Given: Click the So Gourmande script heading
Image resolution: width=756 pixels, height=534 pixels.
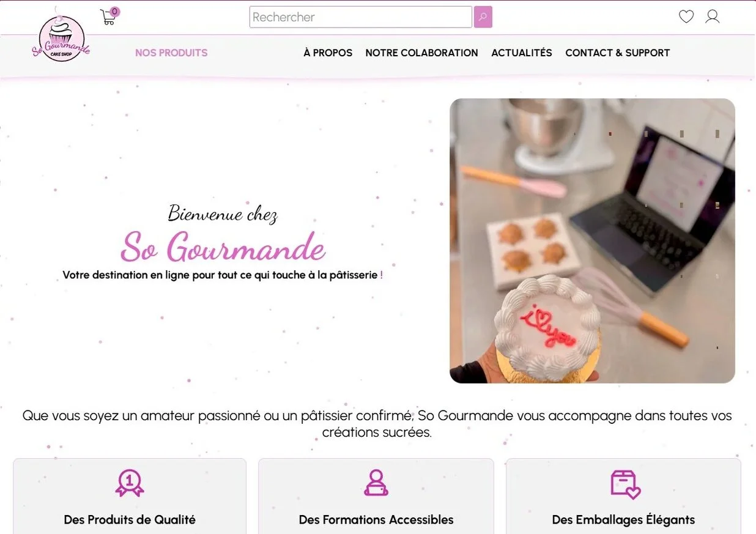Looking at the screenshot, I should pyautogui.click(x=223, y=247).
